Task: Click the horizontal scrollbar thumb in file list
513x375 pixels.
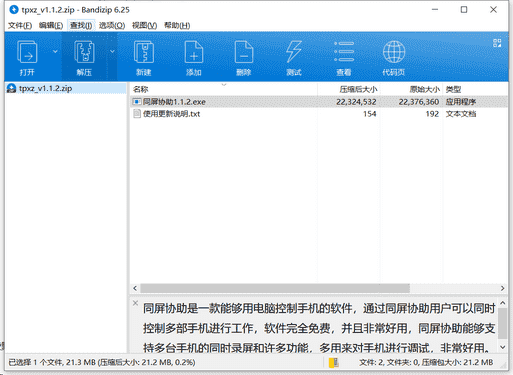Action: click(x=275, y=288)
